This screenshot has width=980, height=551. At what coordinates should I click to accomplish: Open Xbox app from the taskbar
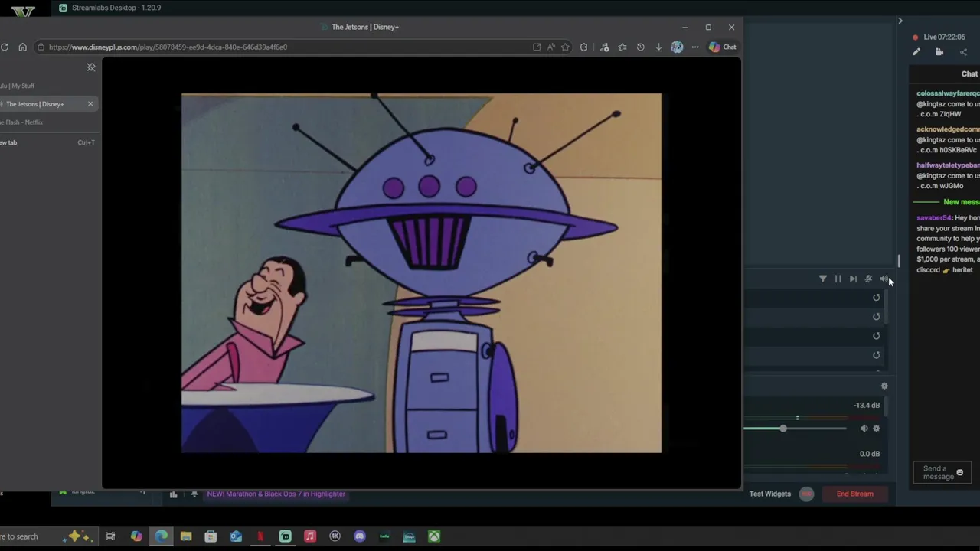click(x=434, y=536)
